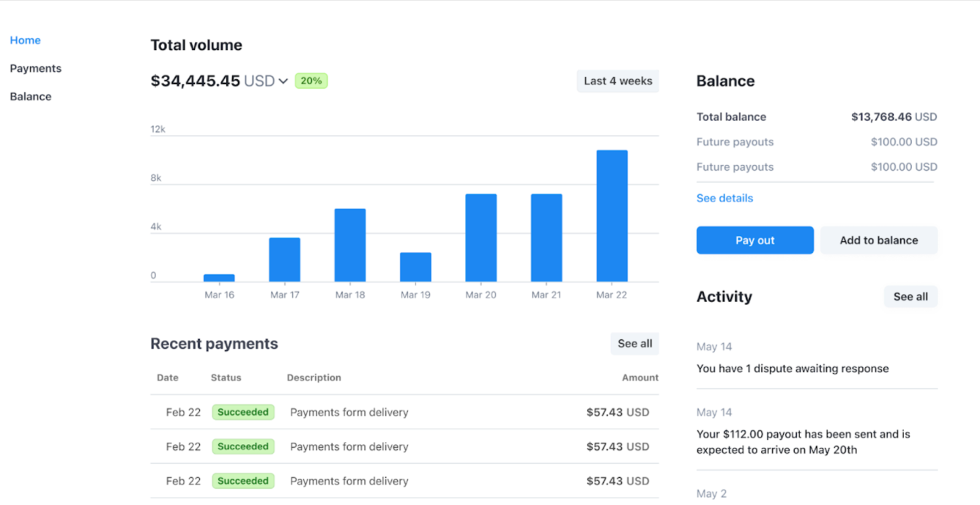Click the third row's Succeeded status badge
The width and height of the screenshot is (980, 505).
[243, 481]
